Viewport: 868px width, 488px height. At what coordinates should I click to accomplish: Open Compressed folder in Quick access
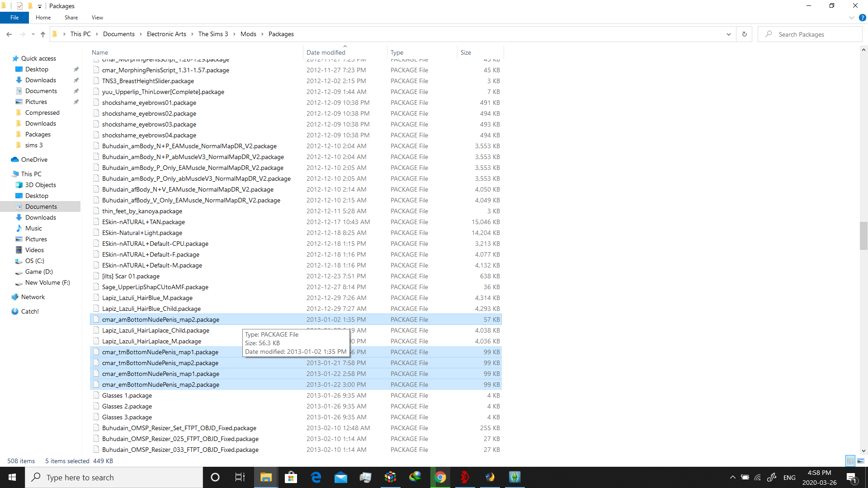pos(42,113)
